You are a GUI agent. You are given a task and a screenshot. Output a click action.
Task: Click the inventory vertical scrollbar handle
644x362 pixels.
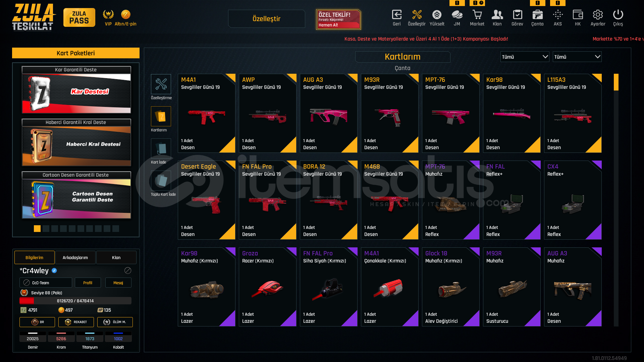click(616, 82)
